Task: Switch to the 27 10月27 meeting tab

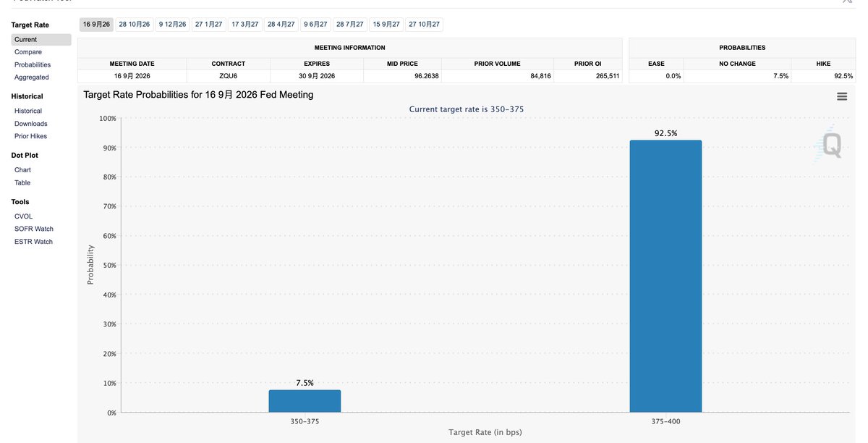Action: pyautogui.click(x=424, y=25)
